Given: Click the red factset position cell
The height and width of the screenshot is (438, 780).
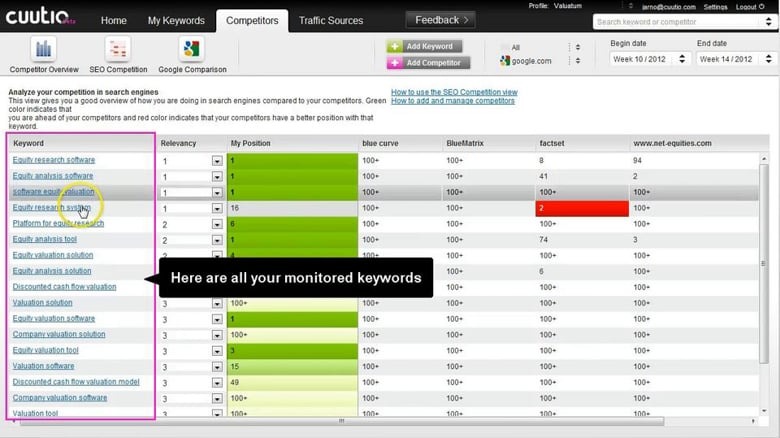Looking at the screenshot, I should (583, 208).
